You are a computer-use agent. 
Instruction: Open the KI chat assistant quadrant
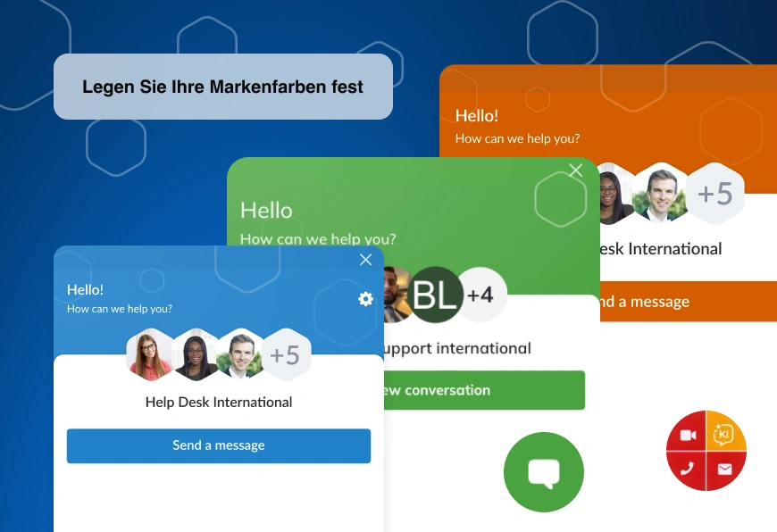pyautogui.click(x=725, y=434)
